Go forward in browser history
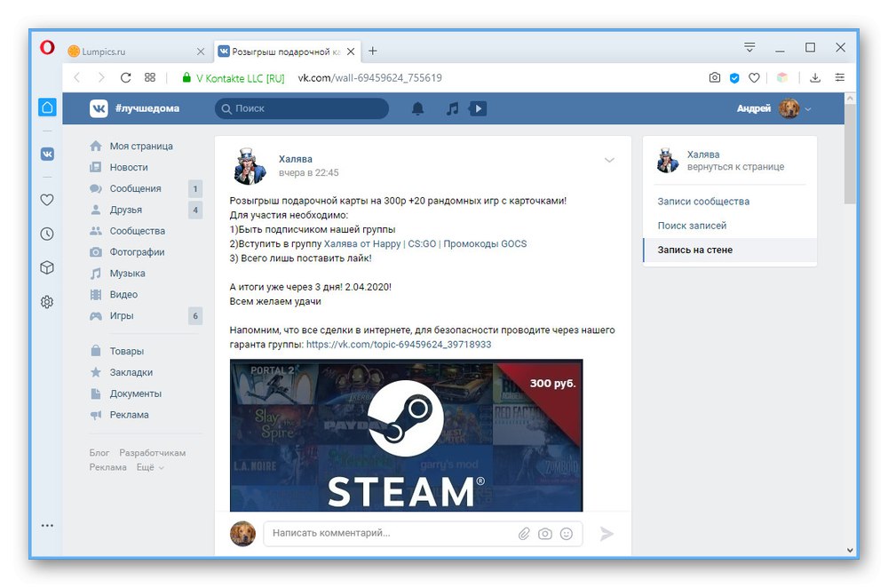This screenshot has width=888, height=588. click(101, 77)
